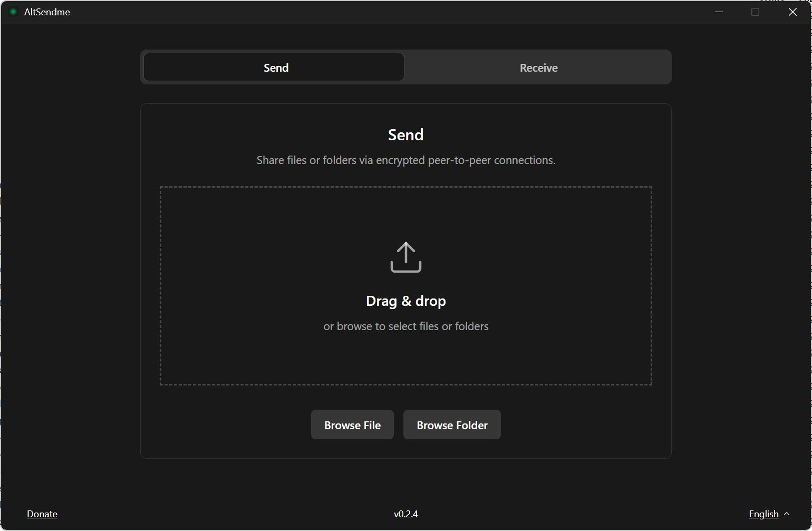
Task: Click the green AltSendme app icon
Action: click(14, 12)
